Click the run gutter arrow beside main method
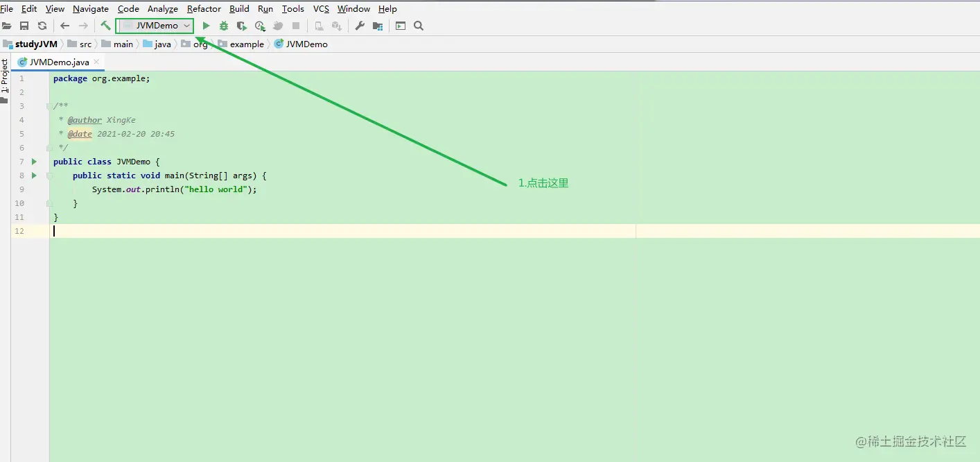The image size is (980, 462). 34,176
